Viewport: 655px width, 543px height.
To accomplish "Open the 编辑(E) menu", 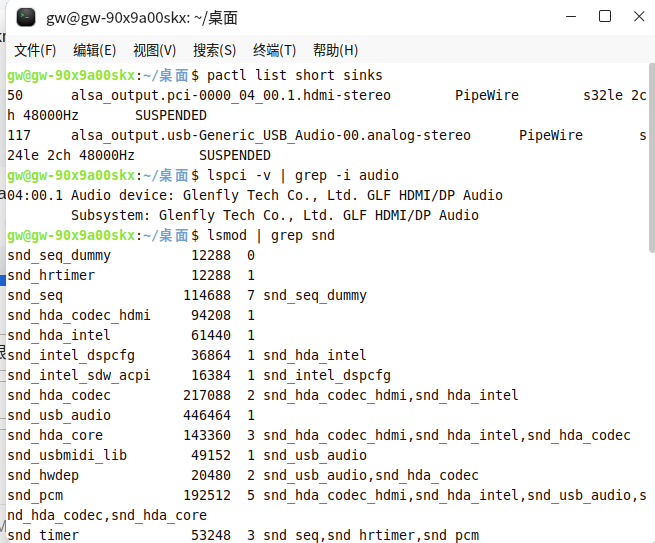I will 95,51.
